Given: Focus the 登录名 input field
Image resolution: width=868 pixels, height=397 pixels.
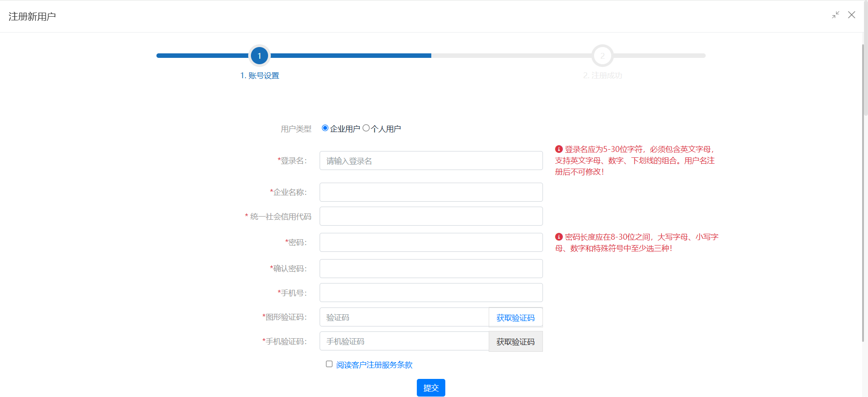Looking at the screenshot, I should click(x=431, y=161).
